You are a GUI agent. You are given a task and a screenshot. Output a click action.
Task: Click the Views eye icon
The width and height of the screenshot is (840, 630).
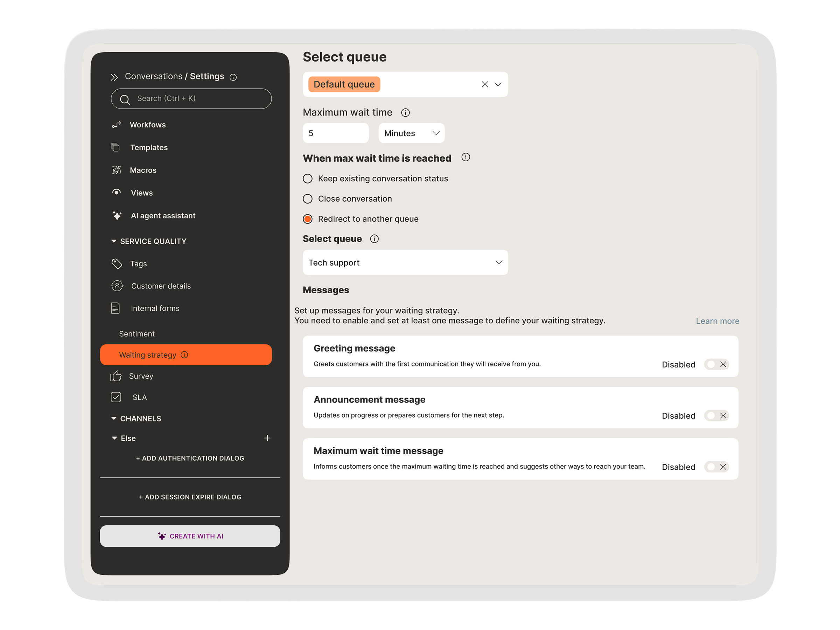click(x=116, y=192)
